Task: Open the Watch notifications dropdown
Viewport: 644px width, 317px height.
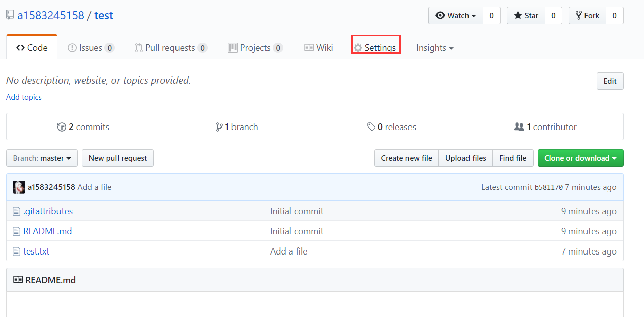Action: (455, 16)
